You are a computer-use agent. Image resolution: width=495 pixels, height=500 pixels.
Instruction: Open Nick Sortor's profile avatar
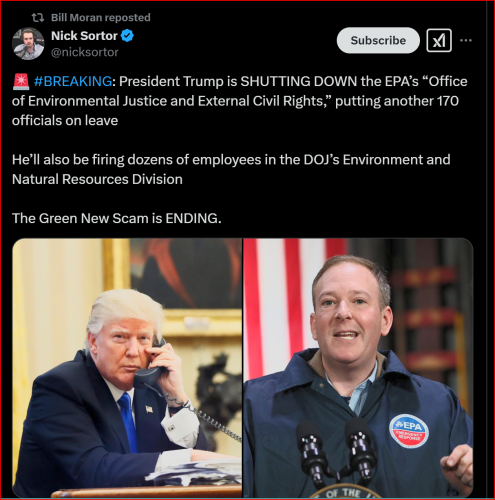pos(28,44)
